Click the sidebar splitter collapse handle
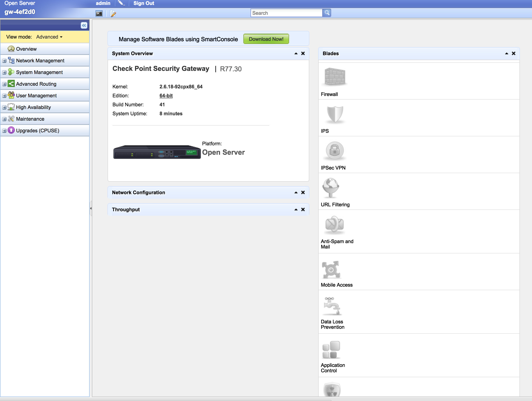The image size is (532, 401). (x=91, y=208)
